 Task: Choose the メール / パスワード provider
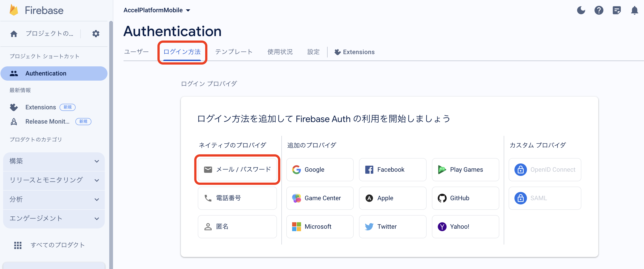(x=237, y=169)
